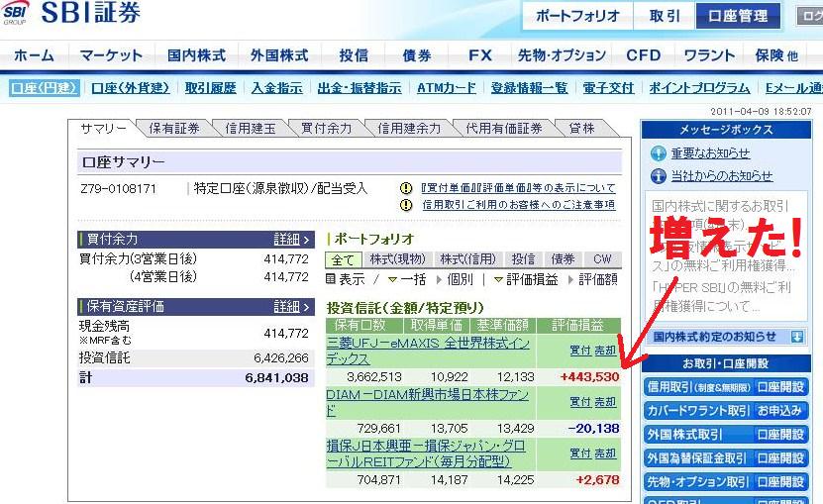
Task: Open the 投信 menu
Action: click(x=354, y=55)
